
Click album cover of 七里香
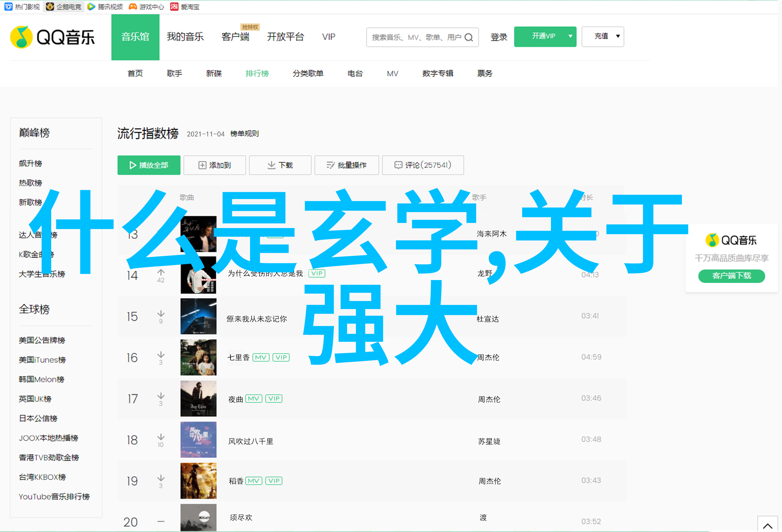pyautogui.click(x=198, y=357)
